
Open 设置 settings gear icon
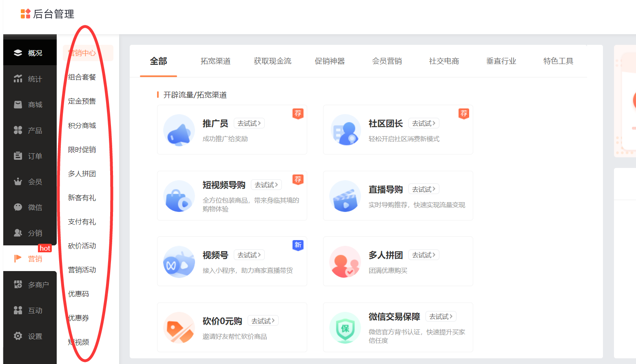(18, 336)
